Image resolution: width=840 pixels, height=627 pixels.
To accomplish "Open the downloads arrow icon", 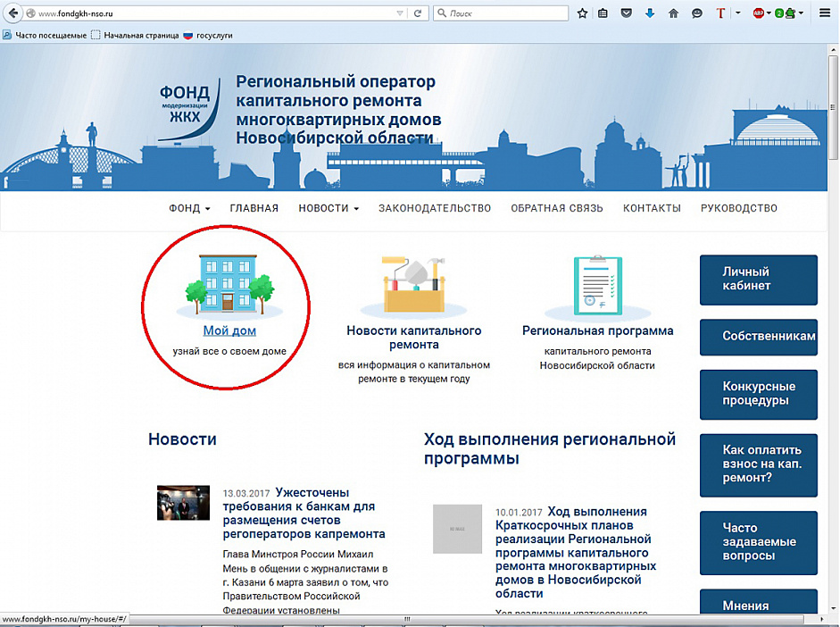I will [650, 13].
